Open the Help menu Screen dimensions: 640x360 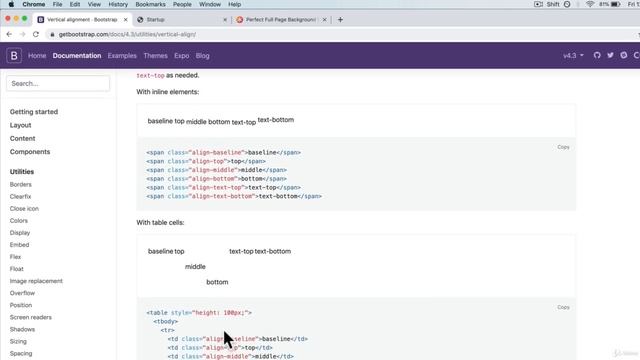coord(234,4)
